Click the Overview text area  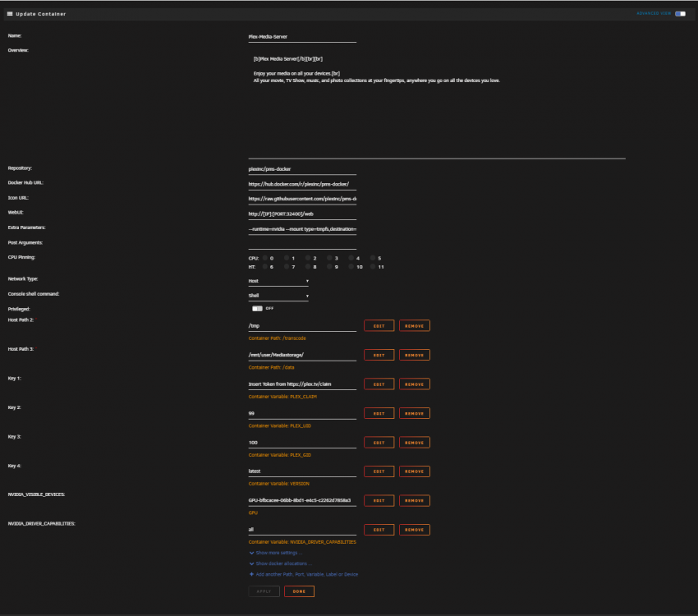pos(437,104)
